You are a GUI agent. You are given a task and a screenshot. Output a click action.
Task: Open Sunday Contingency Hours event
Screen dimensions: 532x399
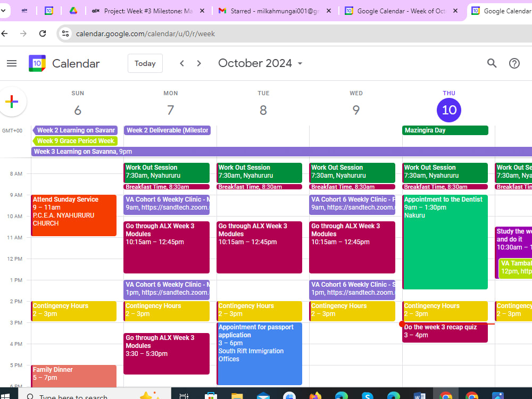click(x=73, y=311)
